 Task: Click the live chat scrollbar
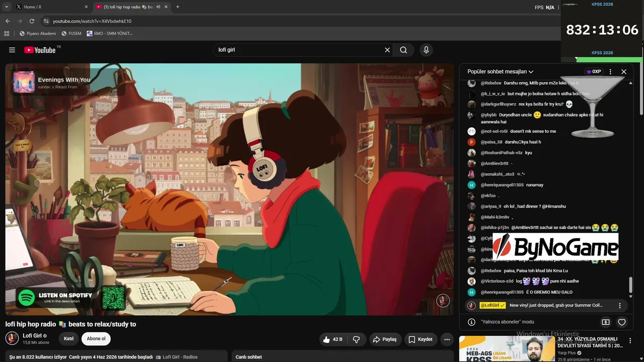631,285
